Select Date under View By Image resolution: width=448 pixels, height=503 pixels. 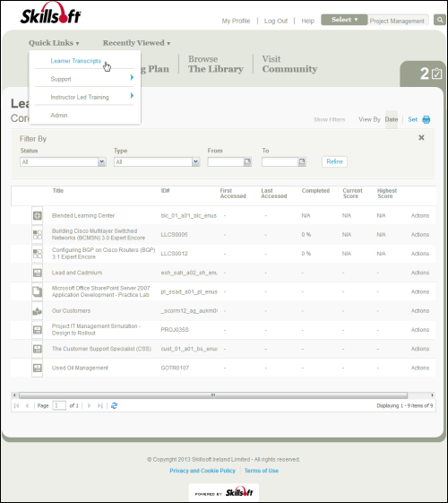(392, 119)
